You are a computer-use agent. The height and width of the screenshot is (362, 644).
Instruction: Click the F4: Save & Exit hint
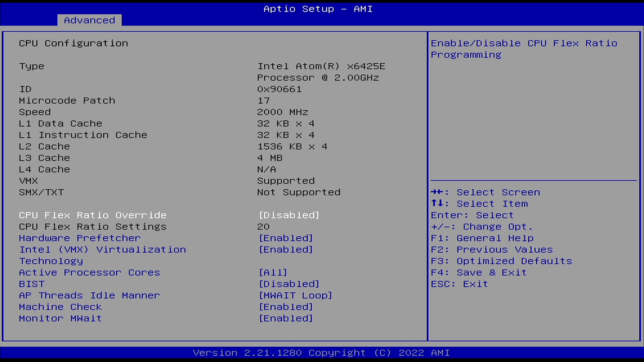click(x=479, y=273)
